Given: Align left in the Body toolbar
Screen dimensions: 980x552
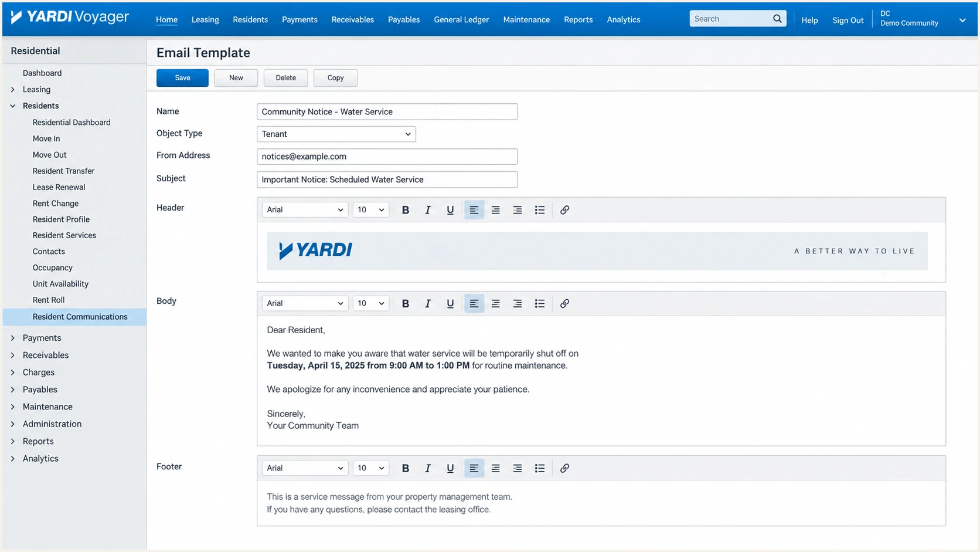Looking at the screenshot, I should 474,303.
